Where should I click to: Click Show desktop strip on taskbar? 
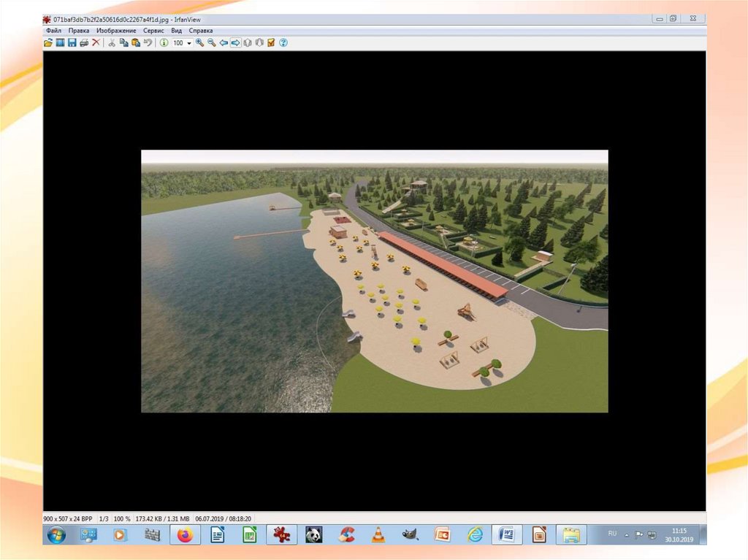703,535
